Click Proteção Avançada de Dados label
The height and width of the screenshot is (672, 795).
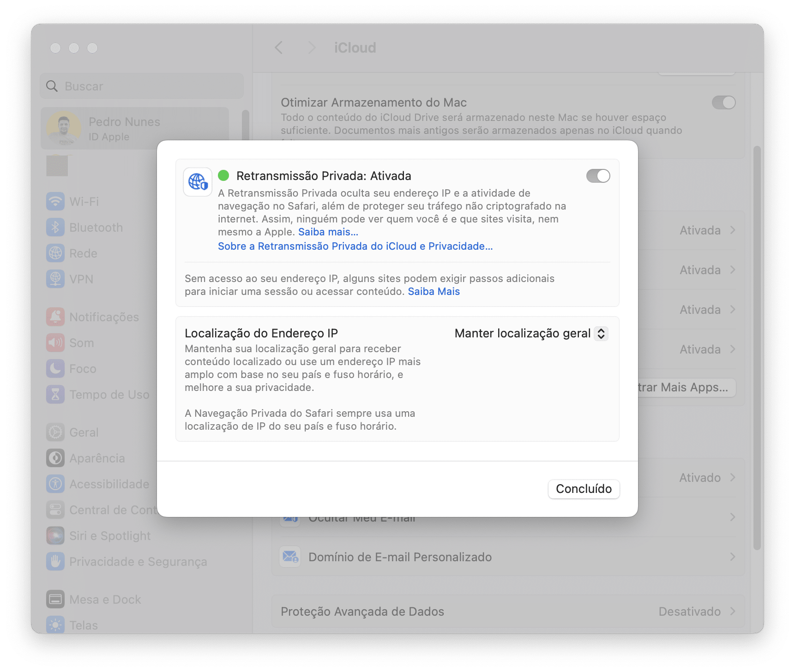(362, 611)
